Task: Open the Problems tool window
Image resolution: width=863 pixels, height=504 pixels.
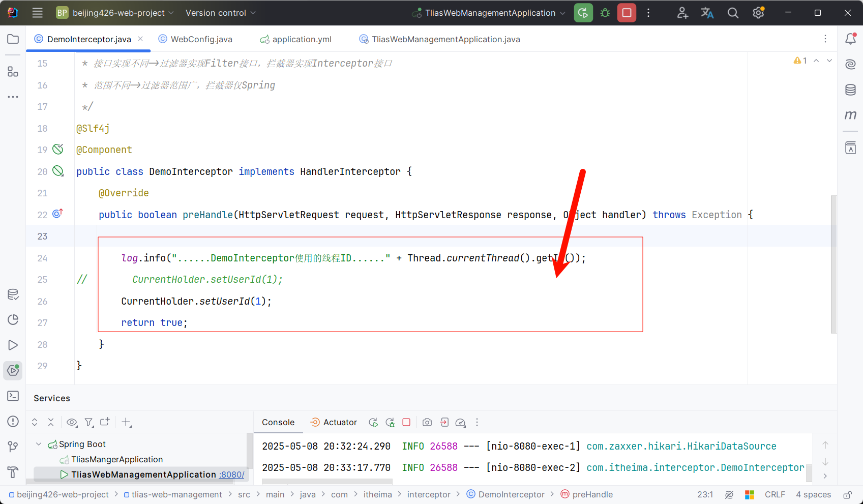Action: coord(13,422)
